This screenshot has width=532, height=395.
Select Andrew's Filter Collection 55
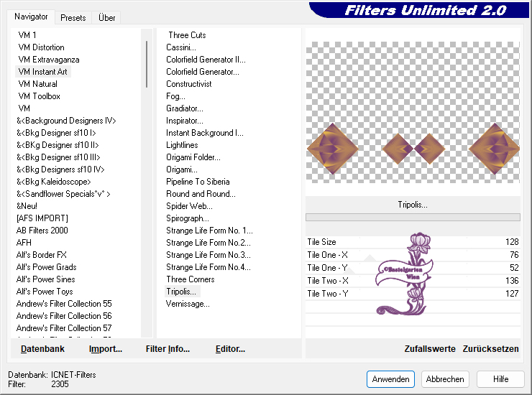pyautogui.click(x=64, y=304)
